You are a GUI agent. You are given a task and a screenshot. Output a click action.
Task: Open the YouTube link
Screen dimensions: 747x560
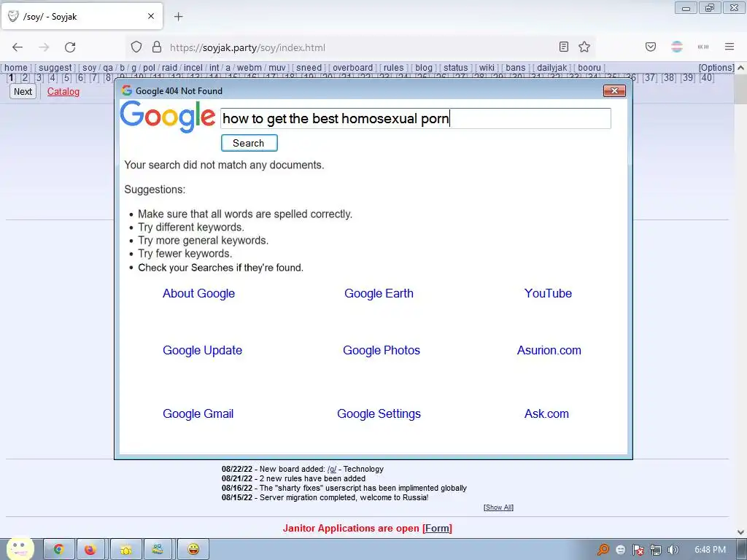click(x=548, y=293)
